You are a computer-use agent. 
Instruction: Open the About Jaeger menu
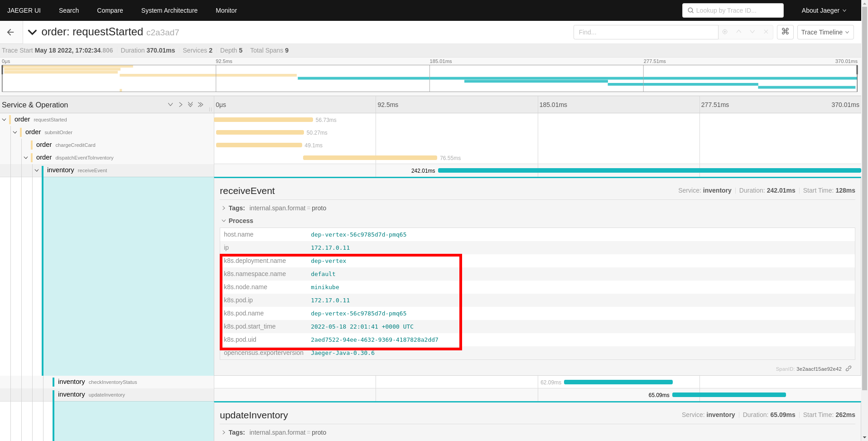[x=823, y=10]
